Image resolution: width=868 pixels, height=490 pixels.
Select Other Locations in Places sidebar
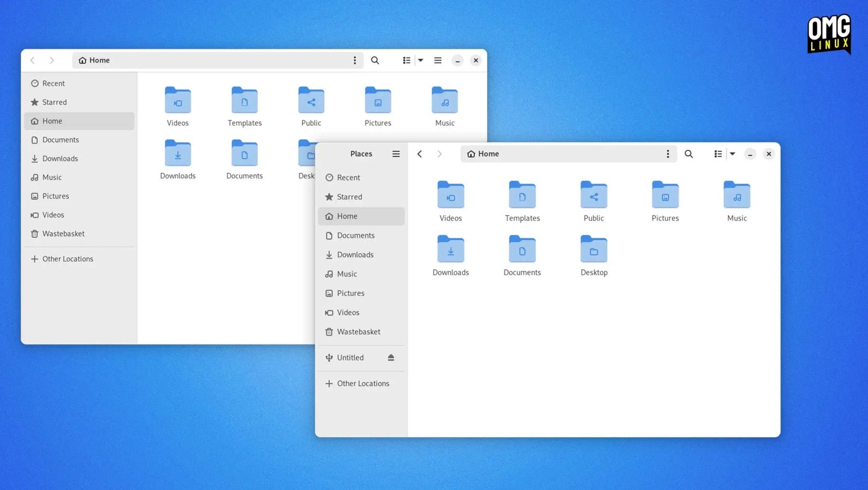(x=361, y=384)
